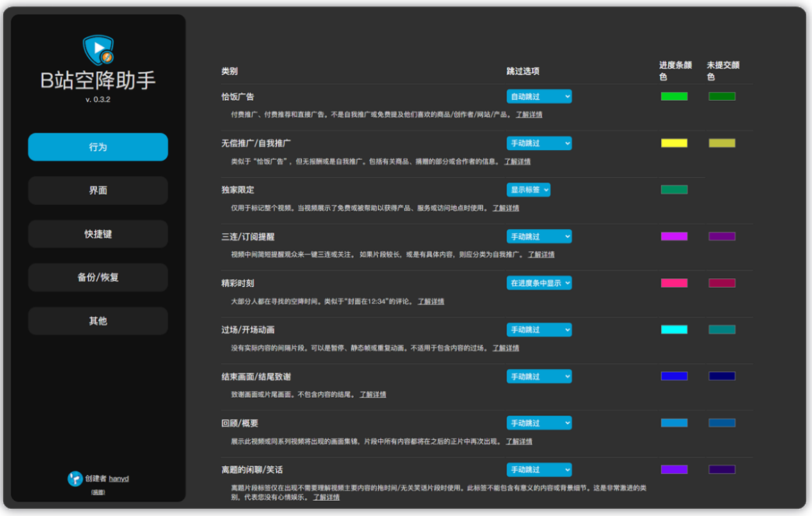The image size is (812, 516).
Task: Click the 未提交颜色 column header
Action: 723,71
